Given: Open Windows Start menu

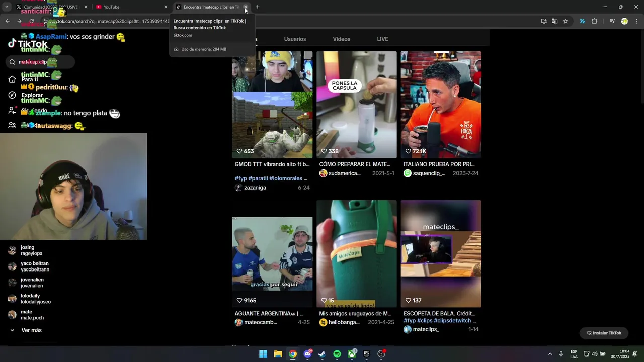Looking at the screenshot, I should coord(263,354).
